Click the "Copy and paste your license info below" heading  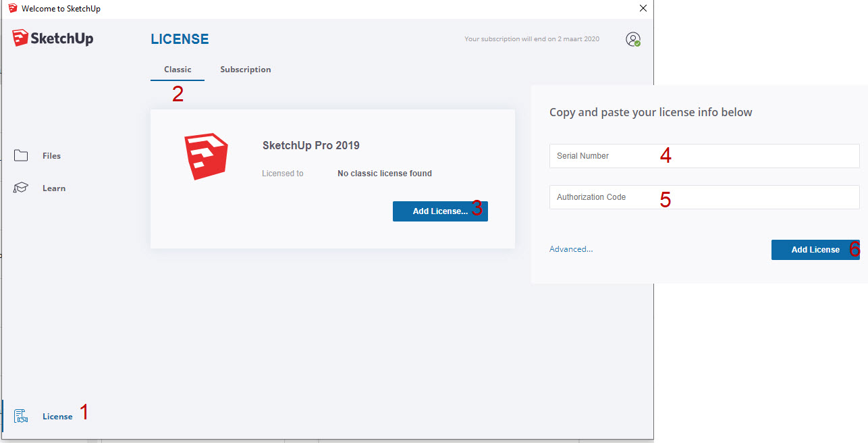pyautogui.click(x=651, y=112)
